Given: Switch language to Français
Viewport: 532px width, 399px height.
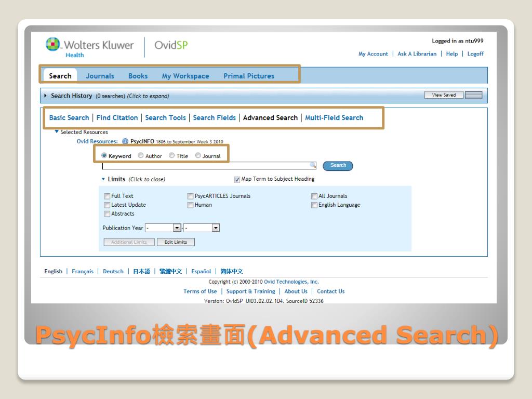Looking at the screenshot, I should (x=83, y=271).
